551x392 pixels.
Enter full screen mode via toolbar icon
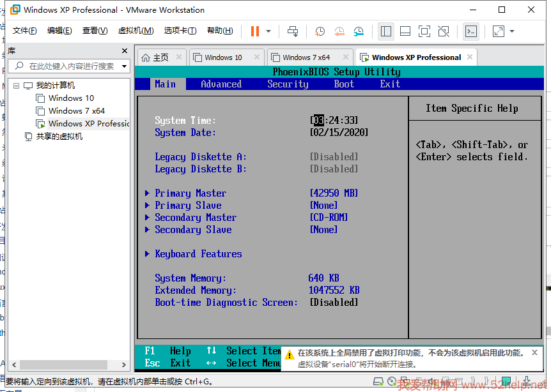tap(424, 31)
